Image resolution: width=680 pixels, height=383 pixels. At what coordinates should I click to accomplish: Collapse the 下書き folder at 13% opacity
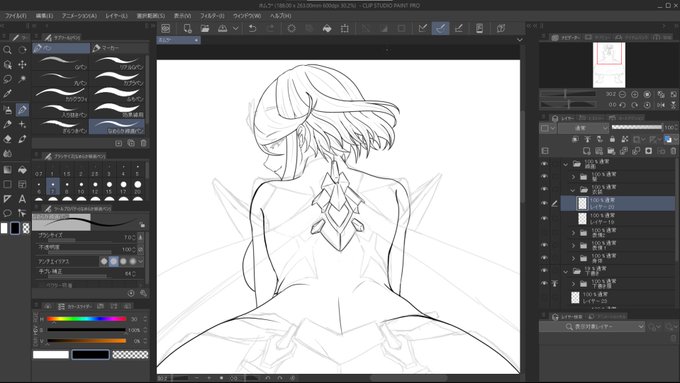[x=566, y=272]
